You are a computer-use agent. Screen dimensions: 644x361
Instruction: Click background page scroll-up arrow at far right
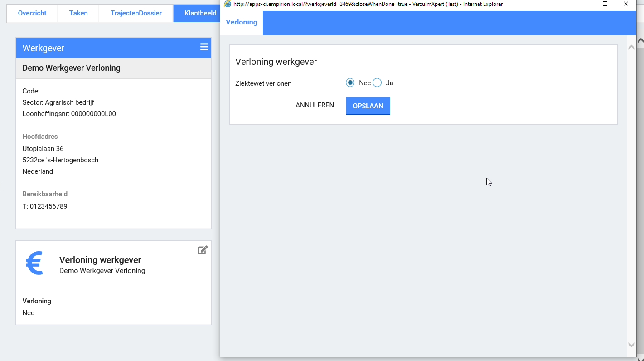[640, 40]
